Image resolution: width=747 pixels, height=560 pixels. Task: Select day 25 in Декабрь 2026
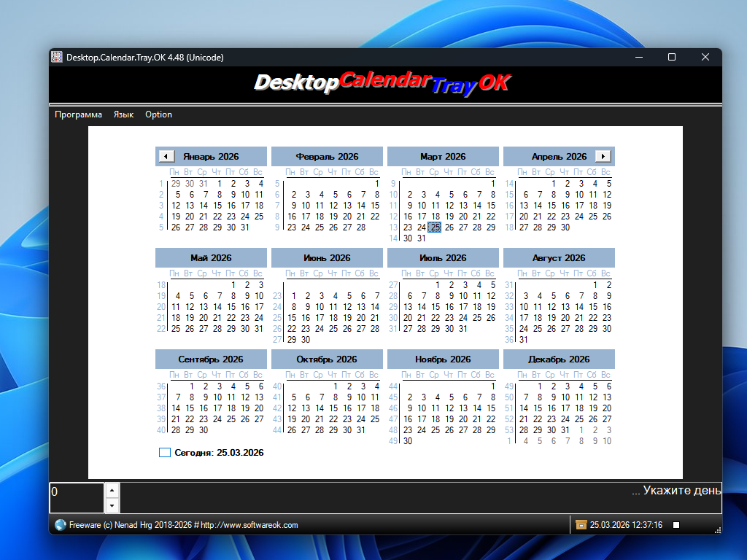(578, 419)
